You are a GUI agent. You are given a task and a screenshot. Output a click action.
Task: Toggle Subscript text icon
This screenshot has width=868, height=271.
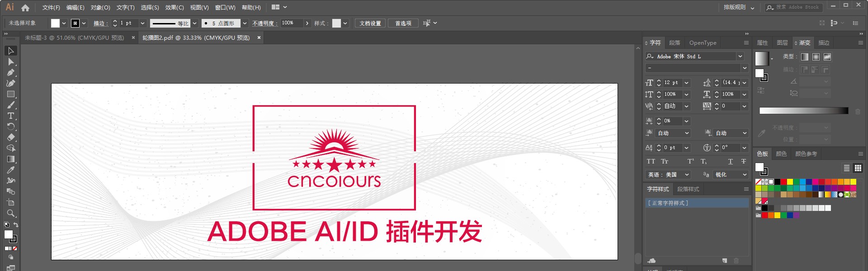(x=704, y=161)
